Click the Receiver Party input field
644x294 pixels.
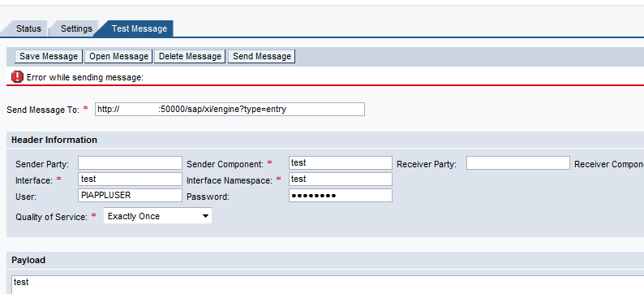point(518,162)
